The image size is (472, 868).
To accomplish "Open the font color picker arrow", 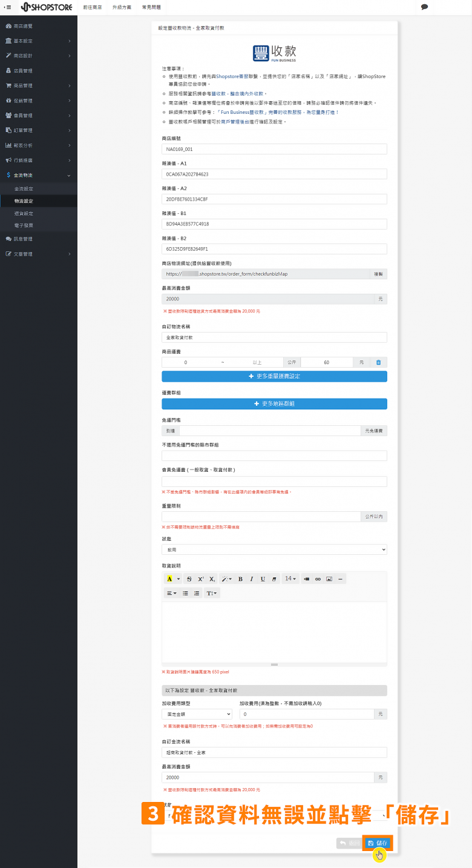I will point(179,579).
